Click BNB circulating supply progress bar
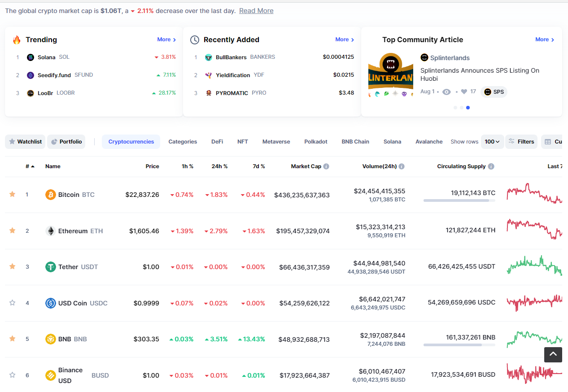568x392 pixels. 459,345
